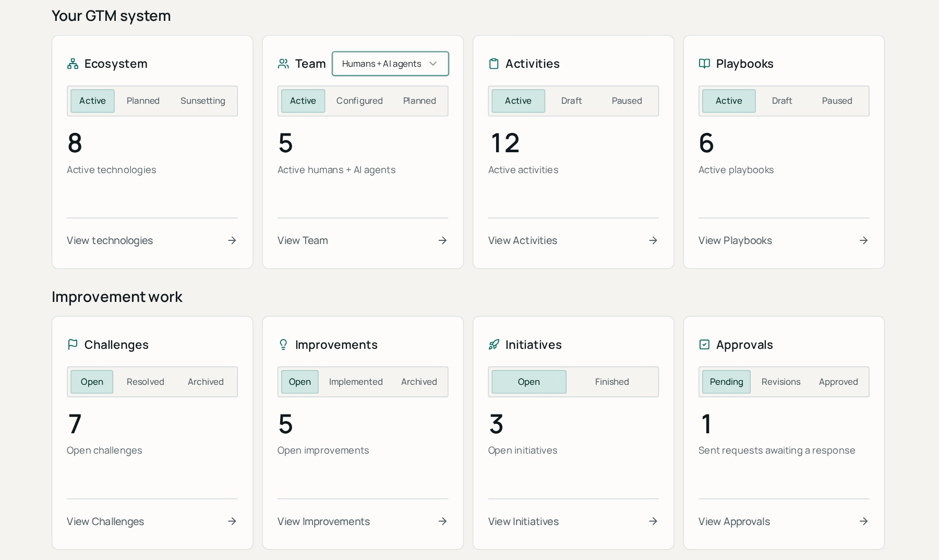Select Archived in the Improvements card

click(x=419, y=382)
